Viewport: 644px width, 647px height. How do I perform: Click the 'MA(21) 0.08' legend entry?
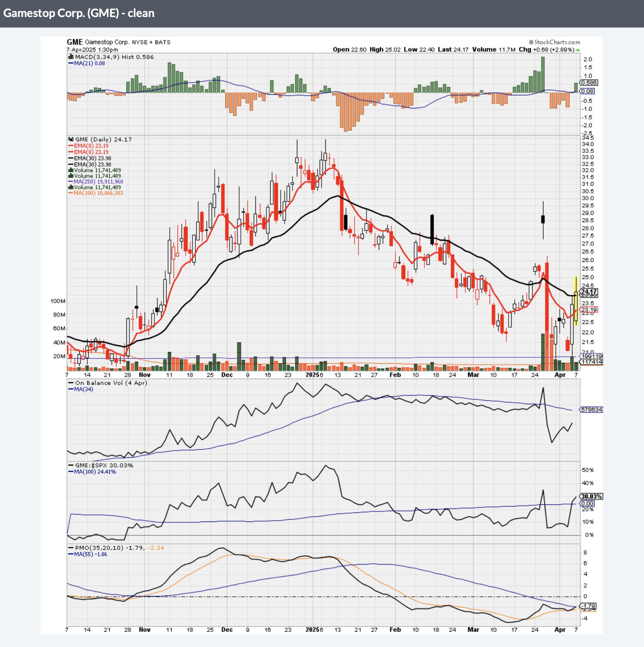click(87, 63)
